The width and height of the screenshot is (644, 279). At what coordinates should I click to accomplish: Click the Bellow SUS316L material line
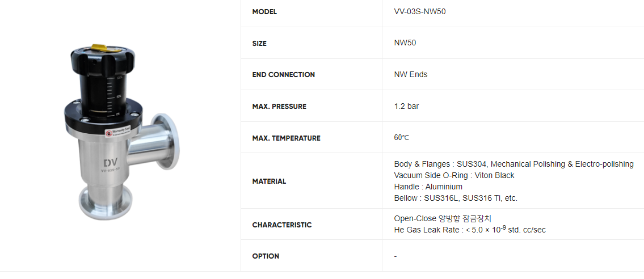456,198
